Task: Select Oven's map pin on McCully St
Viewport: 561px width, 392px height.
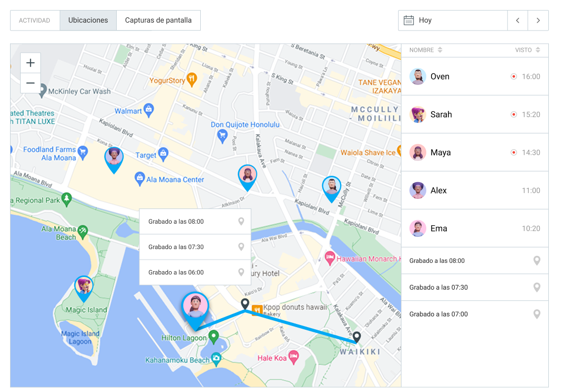Action: (332, 189)
